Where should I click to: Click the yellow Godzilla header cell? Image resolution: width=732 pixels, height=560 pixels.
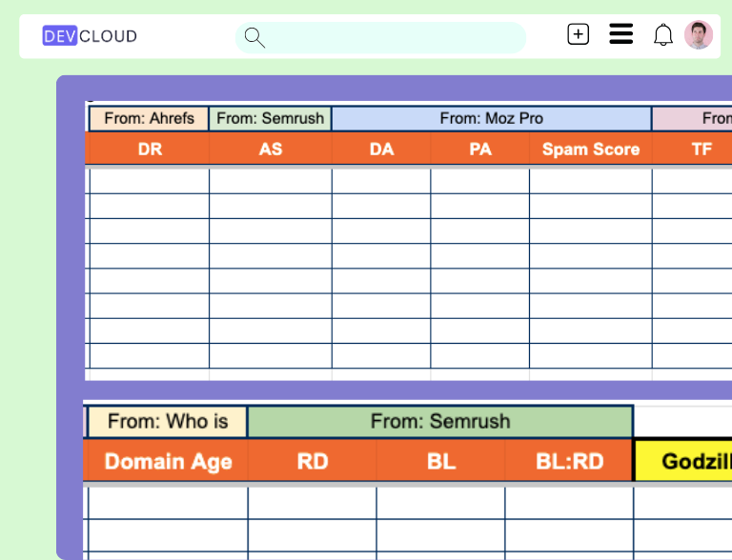pyautogui.click(x=683, y=461)
